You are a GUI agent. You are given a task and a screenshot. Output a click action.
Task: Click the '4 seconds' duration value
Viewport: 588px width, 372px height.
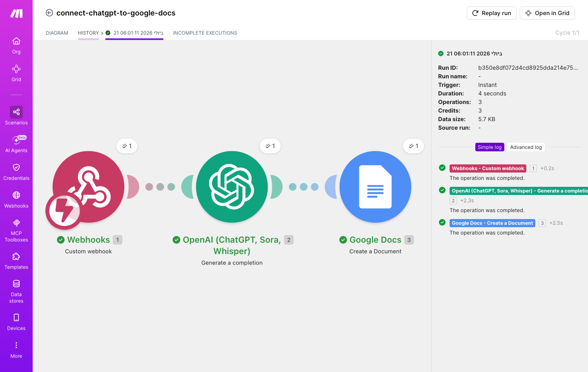pyautogui.click(x=492, y=93)
